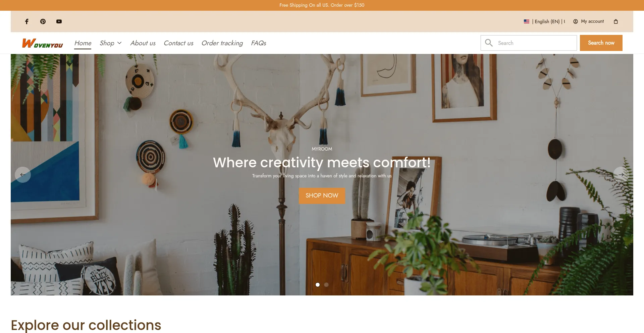Select the second carousel slide dot
This screenshot has width=644, height=333.
[x=326, y=285]
